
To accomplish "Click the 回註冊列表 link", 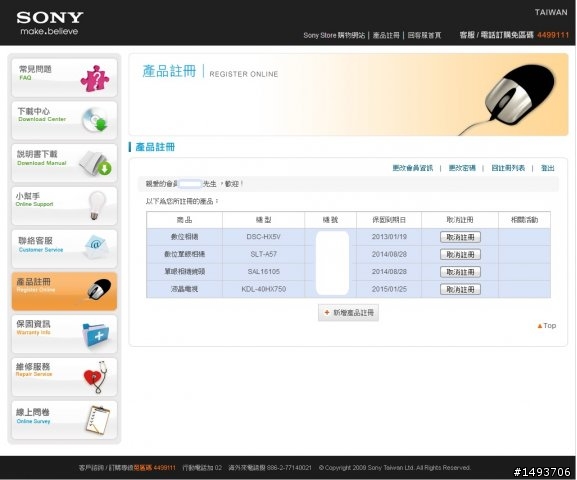I will click(x=508, y=168).
